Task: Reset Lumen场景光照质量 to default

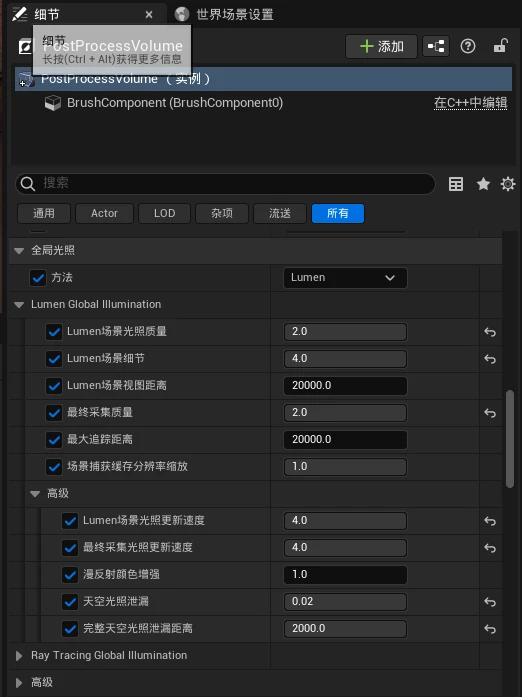Action: (490, 332)
